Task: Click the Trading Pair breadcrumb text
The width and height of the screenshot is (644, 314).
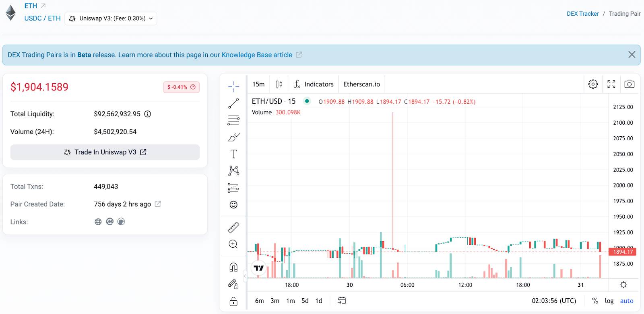Action: pos(625,14)
